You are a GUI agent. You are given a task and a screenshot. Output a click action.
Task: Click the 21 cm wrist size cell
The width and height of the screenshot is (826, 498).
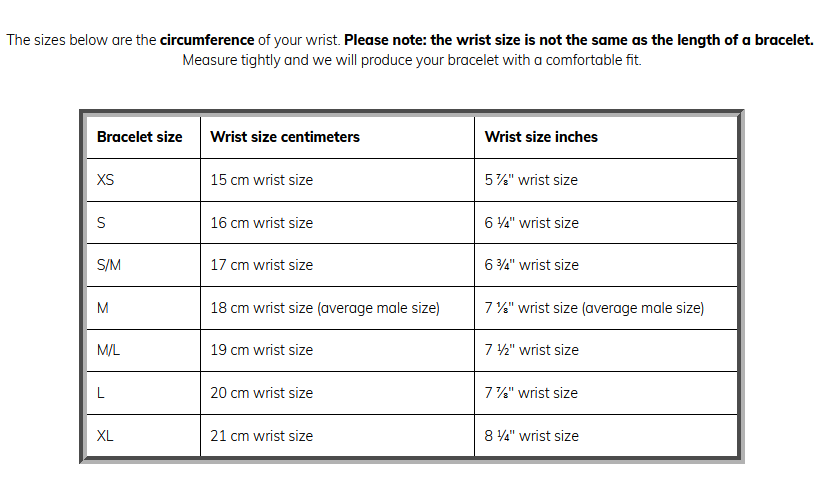coord(261,436)
